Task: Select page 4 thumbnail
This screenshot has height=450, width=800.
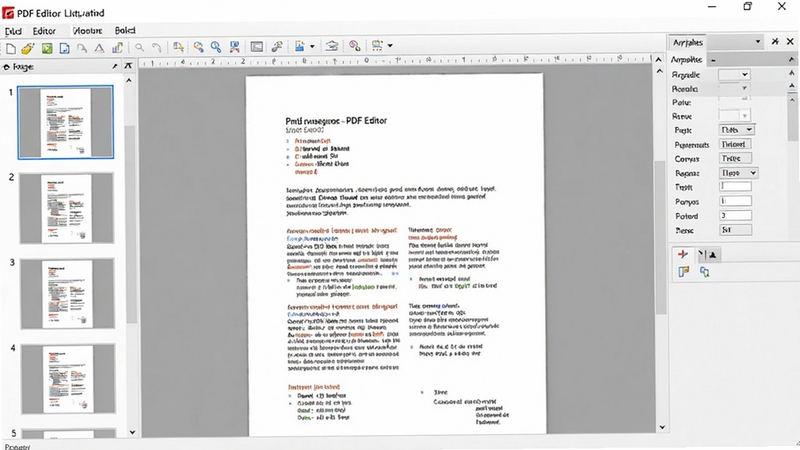Action: tap(68, 379)
